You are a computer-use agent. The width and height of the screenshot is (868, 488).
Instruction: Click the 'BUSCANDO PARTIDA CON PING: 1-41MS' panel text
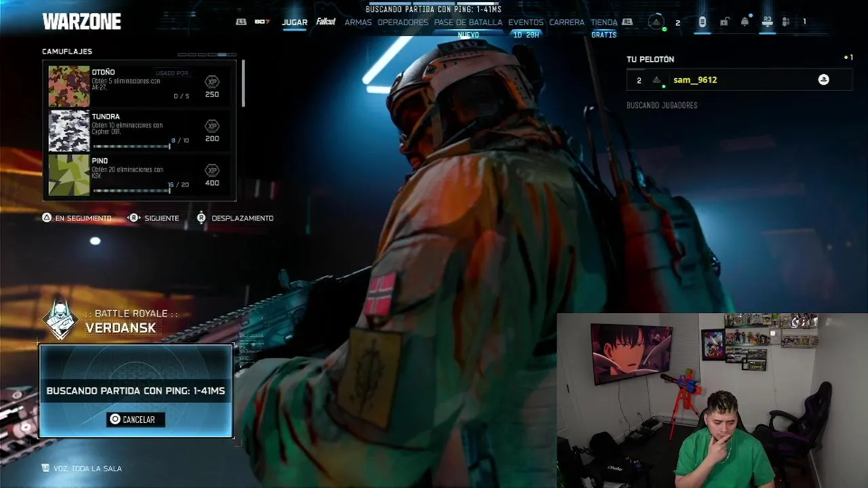click(x=136, y=391)
